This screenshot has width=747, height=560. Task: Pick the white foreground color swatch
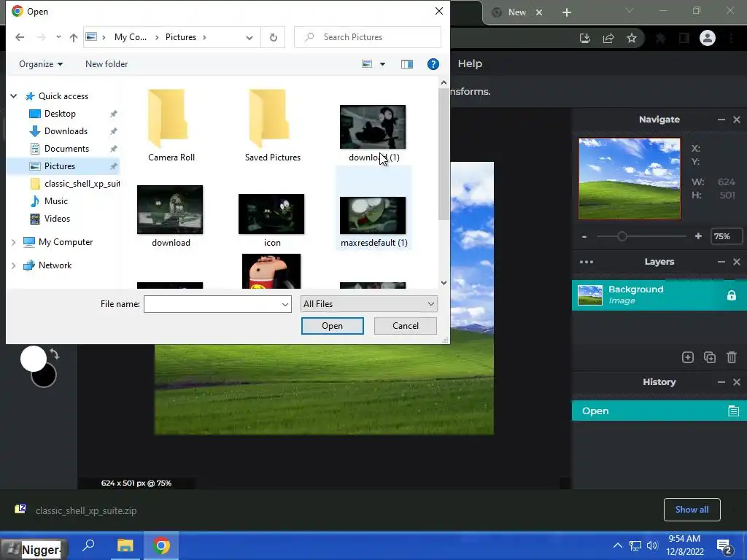[x=33, y=359]
